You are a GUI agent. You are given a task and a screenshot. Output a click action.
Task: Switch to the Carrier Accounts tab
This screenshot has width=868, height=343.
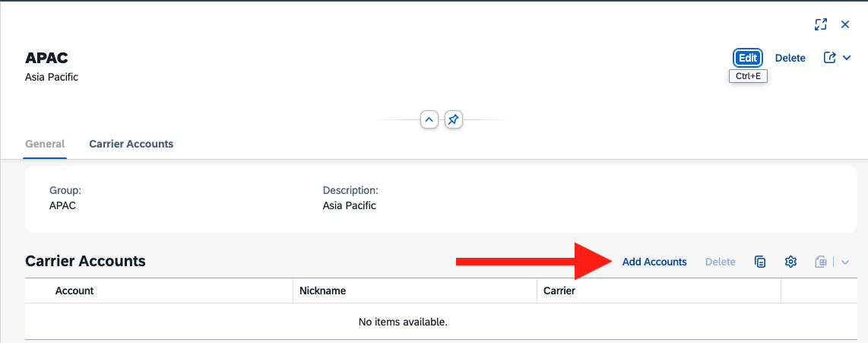pos(131,144)
